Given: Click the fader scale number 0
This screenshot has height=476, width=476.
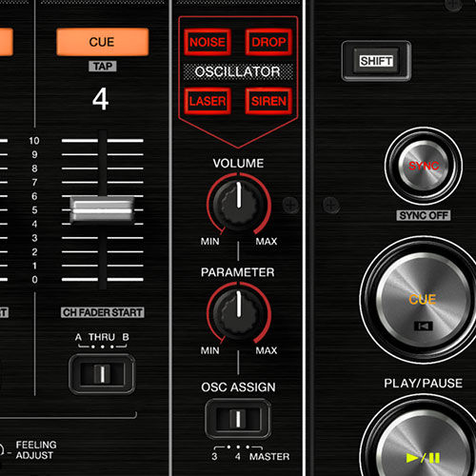Looking at the screenshot, I should (34, 280).
